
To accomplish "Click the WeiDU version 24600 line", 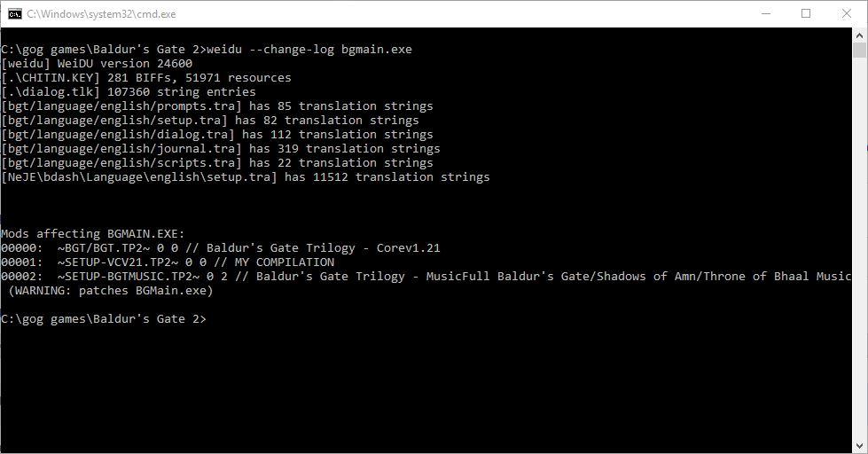I will tap(97, 64).
